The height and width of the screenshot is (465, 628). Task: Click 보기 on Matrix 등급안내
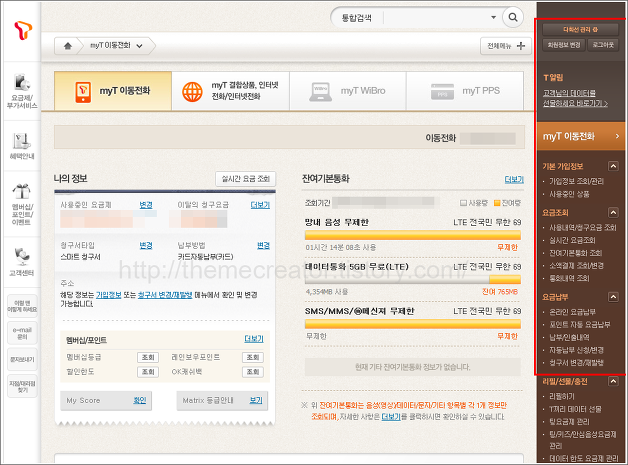(x=256, y=400)
